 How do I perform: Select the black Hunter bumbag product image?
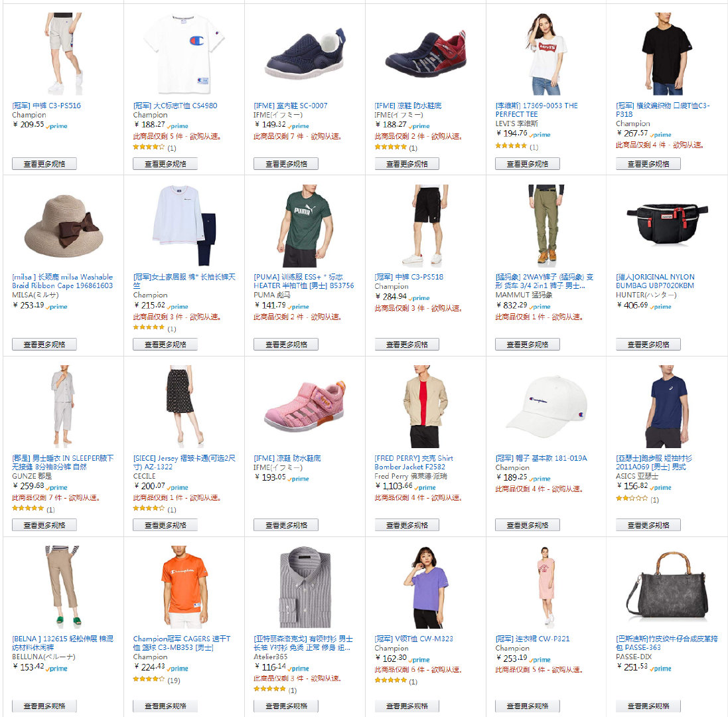[x=667, y=224]
